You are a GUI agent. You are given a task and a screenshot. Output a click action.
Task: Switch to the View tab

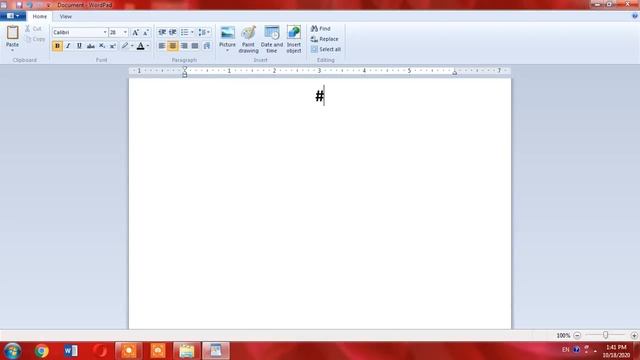pos(66,17)
